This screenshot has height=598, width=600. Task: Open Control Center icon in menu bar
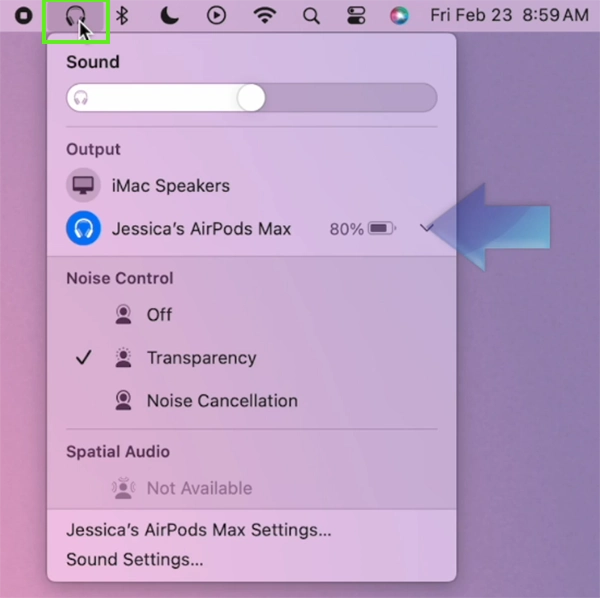tap(356, 16)
